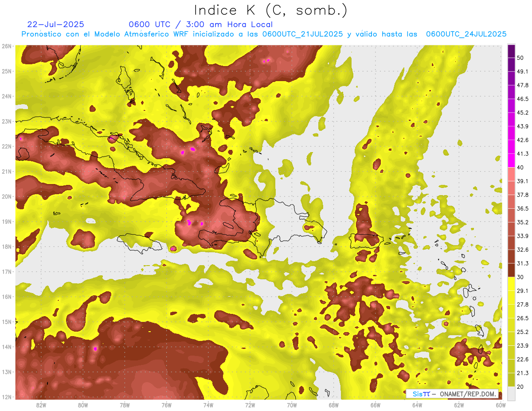Click the "30" colorbar value

pos(521,277)
